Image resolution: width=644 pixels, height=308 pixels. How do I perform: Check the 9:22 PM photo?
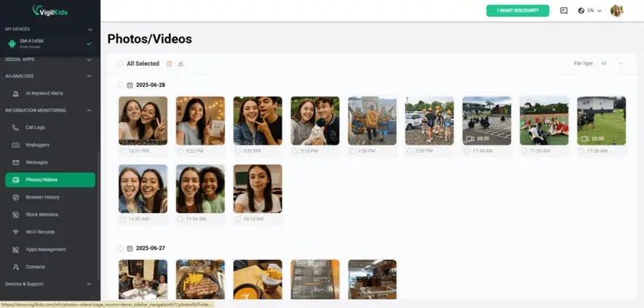click(180, 151)
